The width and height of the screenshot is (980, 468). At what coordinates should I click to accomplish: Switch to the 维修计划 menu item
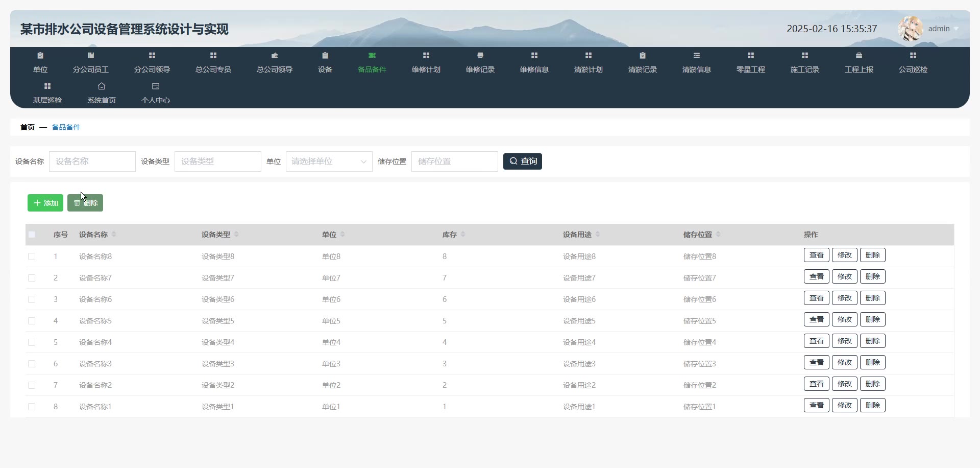pos(426,69)
